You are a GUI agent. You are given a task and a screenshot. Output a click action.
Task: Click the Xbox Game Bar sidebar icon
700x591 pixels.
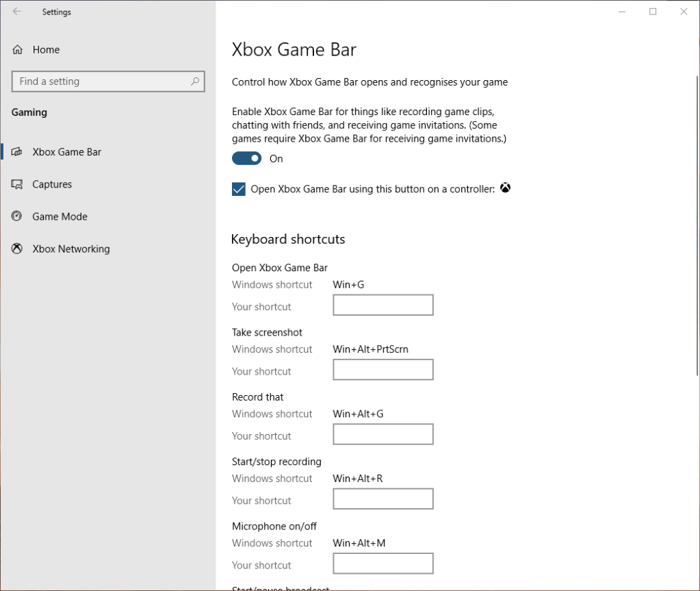coord(18,152)
